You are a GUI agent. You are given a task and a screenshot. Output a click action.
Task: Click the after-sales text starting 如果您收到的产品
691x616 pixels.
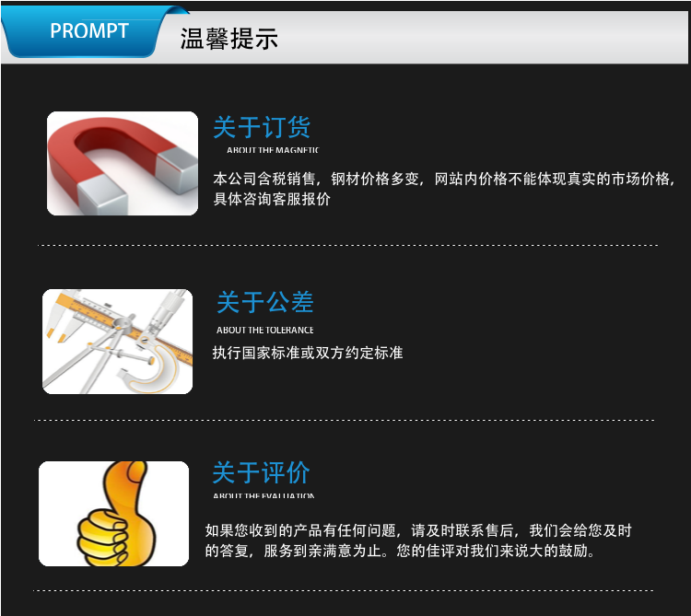pos(418,530)
